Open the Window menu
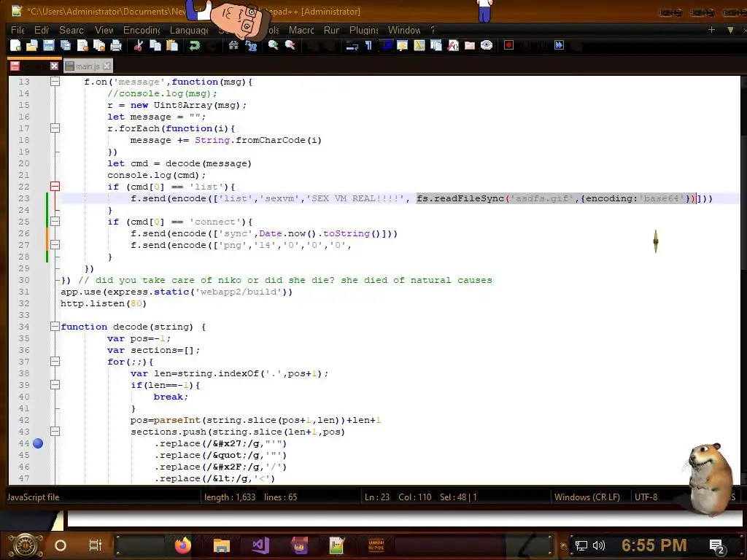Viewport: 747px width, 560px height. [404, 30]
